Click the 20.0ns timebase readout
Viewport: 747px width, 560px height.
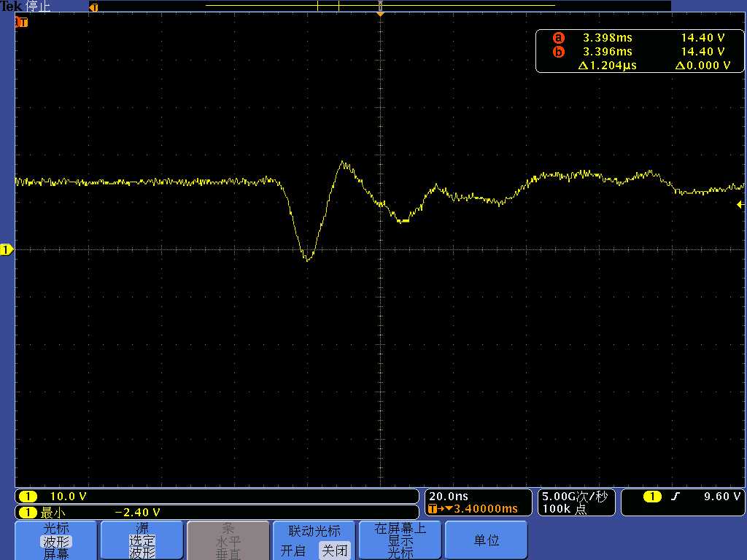point(449,496)
